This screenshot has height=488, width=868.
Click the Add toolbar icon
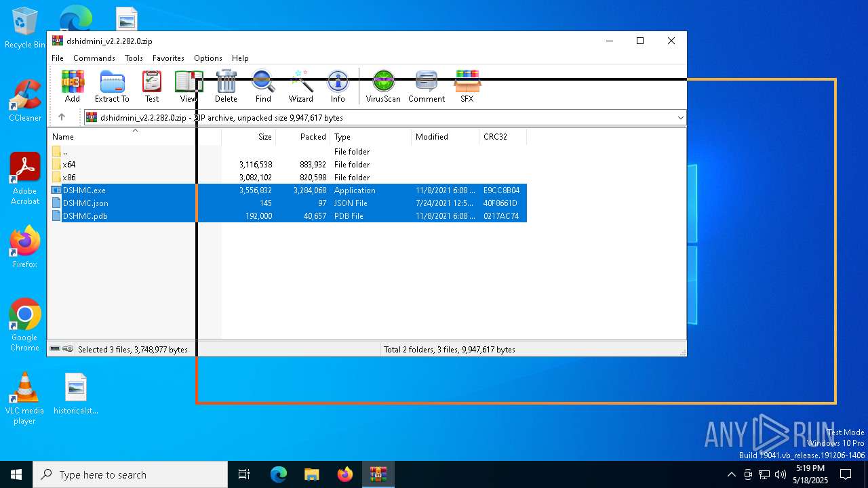(73, 86)
